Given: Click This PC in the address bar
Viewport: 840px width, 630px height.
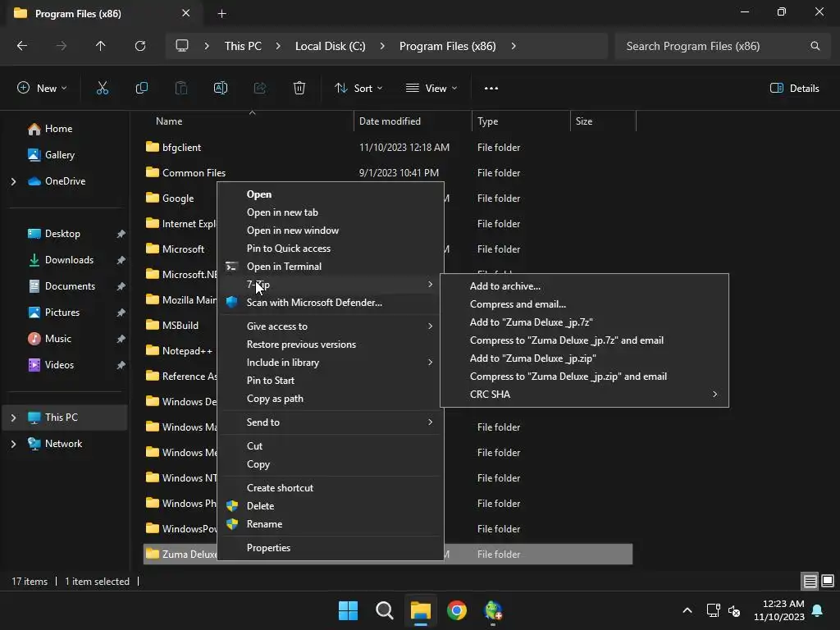Looking at the screenshot, I should pos(243,46).
